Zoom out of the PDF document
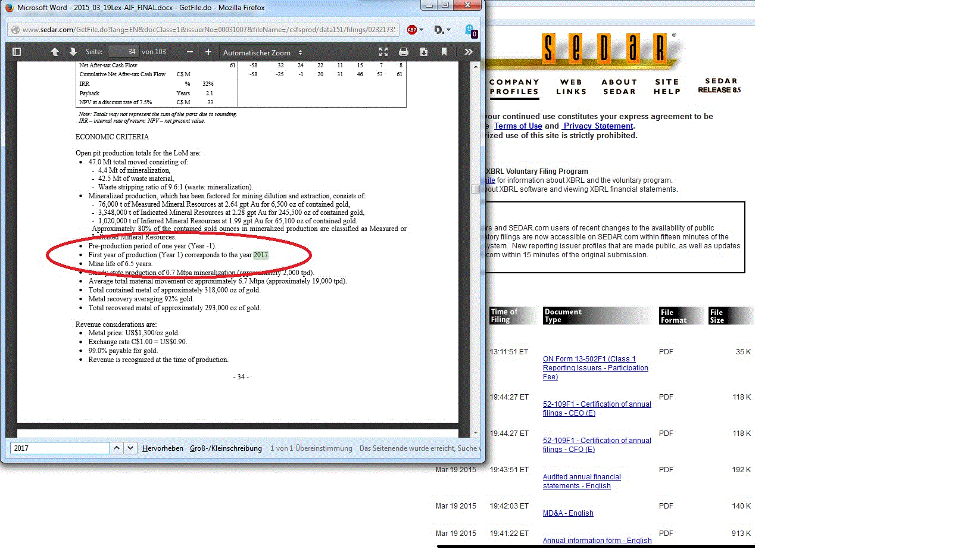 click(190, 52)
